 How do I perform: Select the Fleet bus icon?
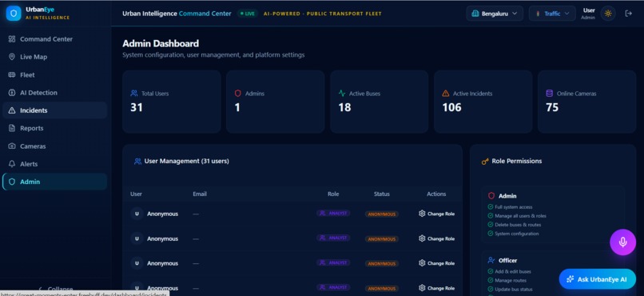point(12,75)
